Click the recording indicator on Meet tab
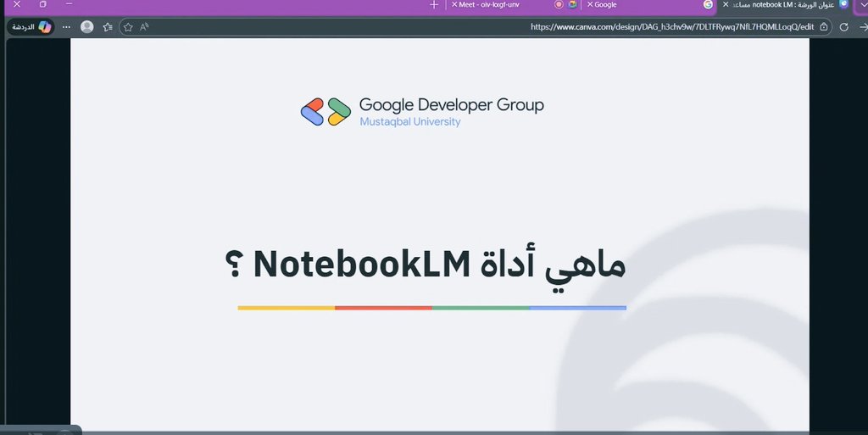 [559, 4]
